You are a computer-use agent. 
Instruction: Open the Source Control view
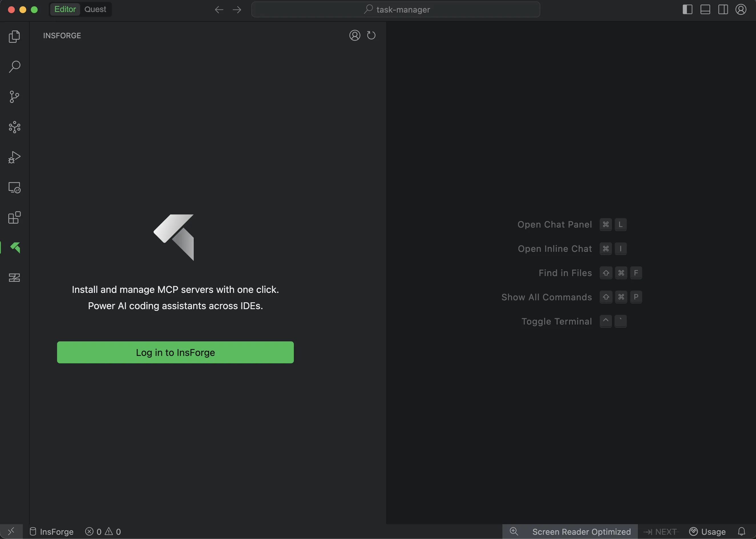click(x=14, y=97)
